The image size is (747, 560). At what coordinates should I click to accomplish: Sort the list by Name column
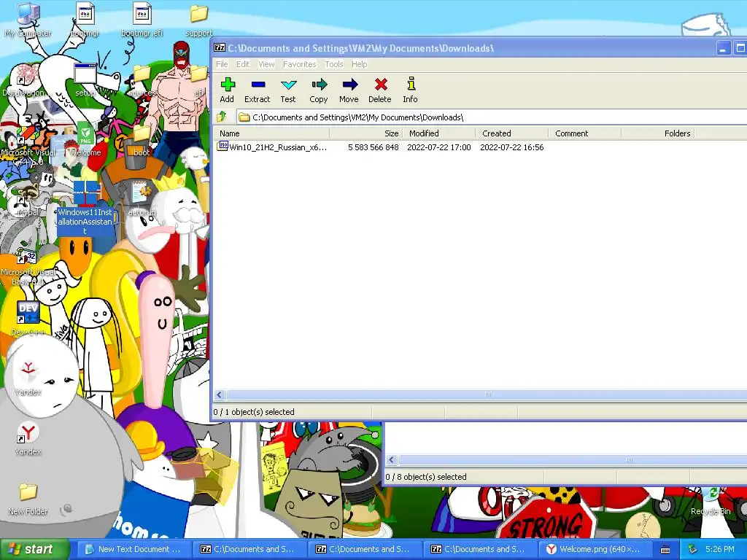[271, 133]
